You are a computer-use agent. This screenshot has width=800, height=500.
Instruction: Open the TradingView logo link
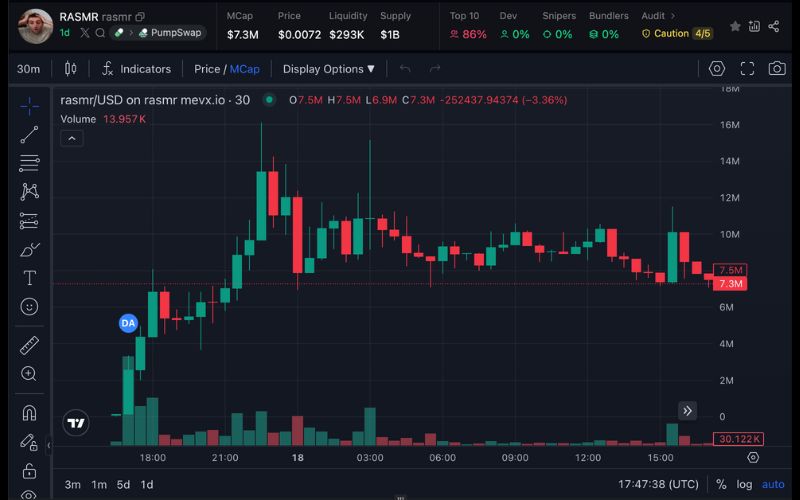[x=76, y=423]
